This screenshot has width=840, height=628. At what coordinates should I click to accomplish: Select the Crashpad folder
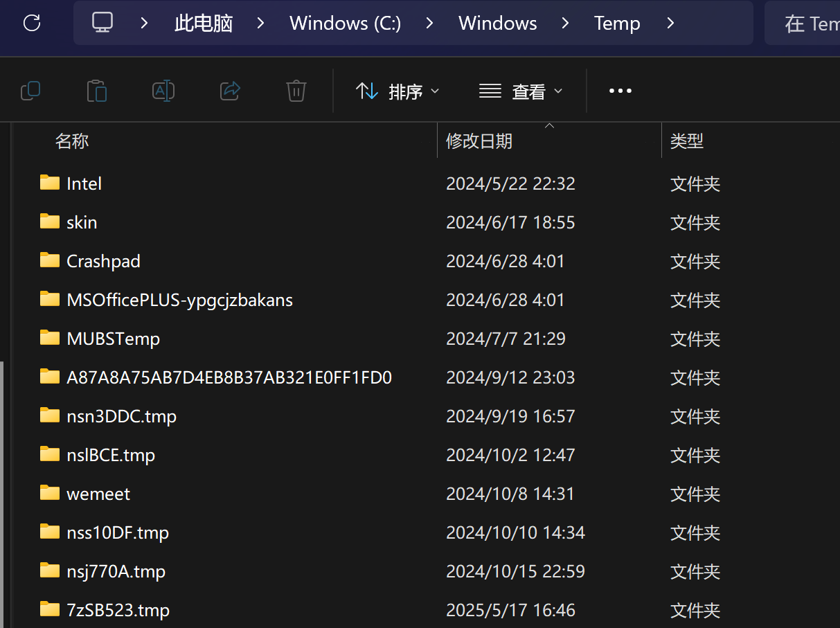click(x=103, y=261)
